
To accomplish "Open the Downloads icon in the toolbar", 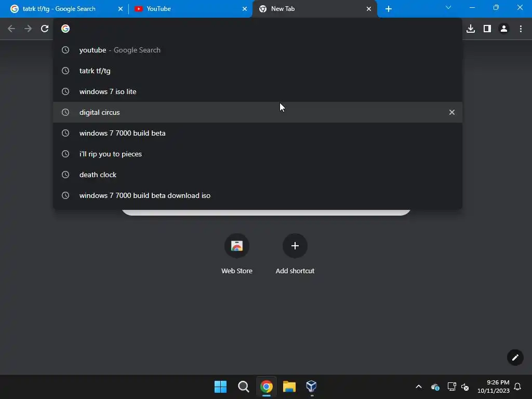I will [471, 29].
